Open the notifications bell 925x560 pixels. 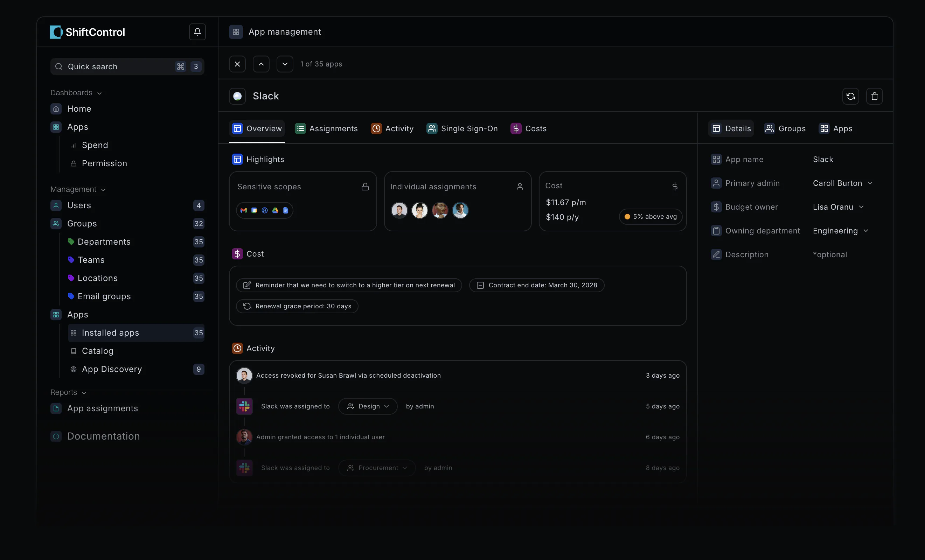tap(197, 32)
